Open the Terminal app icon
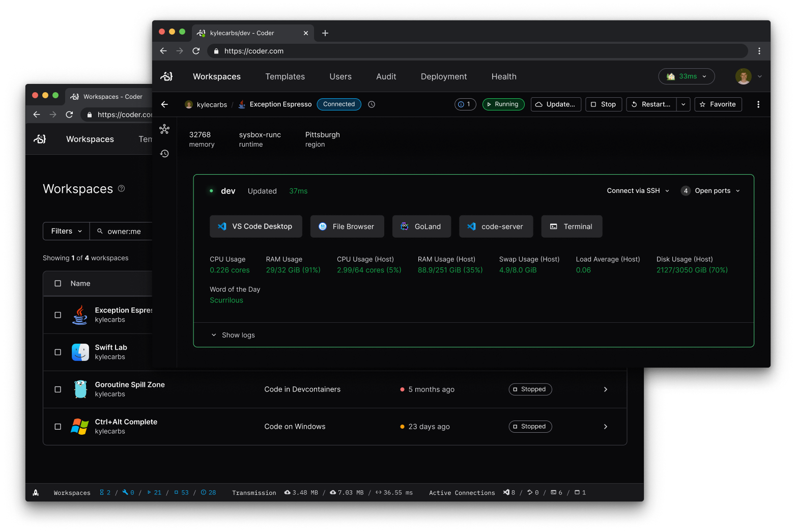Viewport: 796px width, 532px height. pyautogui.click(x=572, y=226)
